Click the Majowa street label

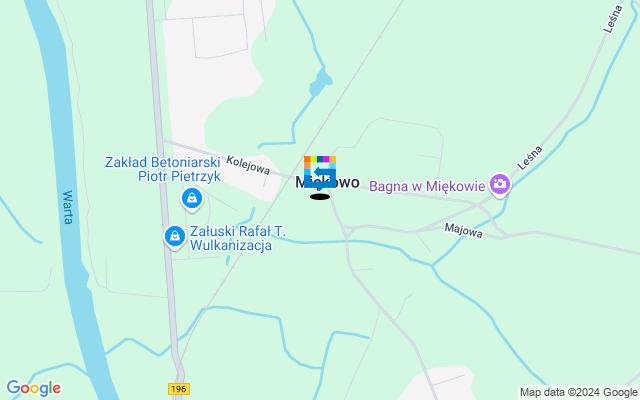463,231
